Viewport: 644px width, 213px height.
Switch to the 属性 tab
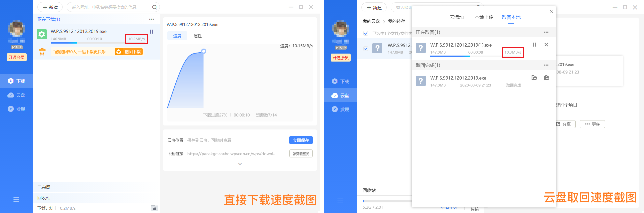point(197,36)
